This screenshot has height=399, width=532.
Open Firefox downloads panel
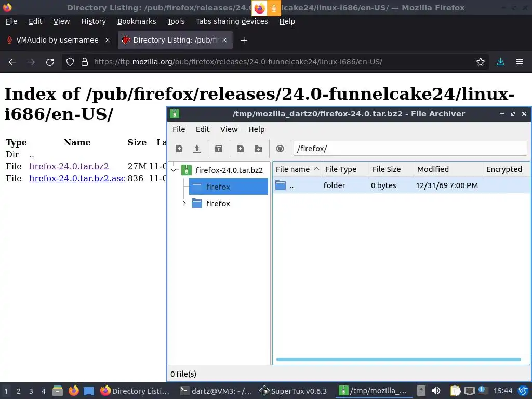point(500,62)
